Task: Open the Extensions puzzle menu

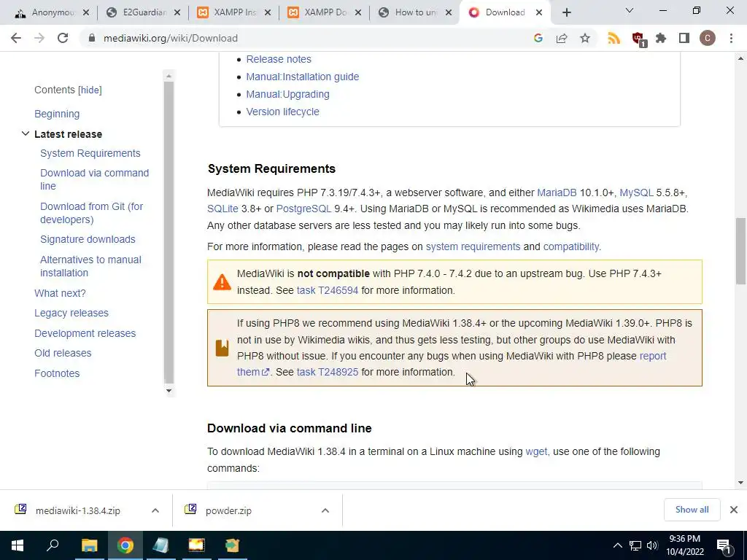Action: point(661,38)
